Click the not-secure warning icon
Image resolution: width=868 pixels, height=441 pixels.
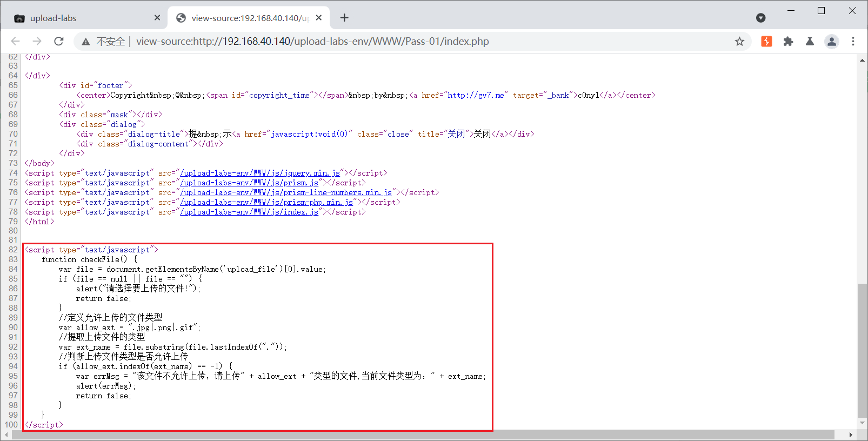85,42
